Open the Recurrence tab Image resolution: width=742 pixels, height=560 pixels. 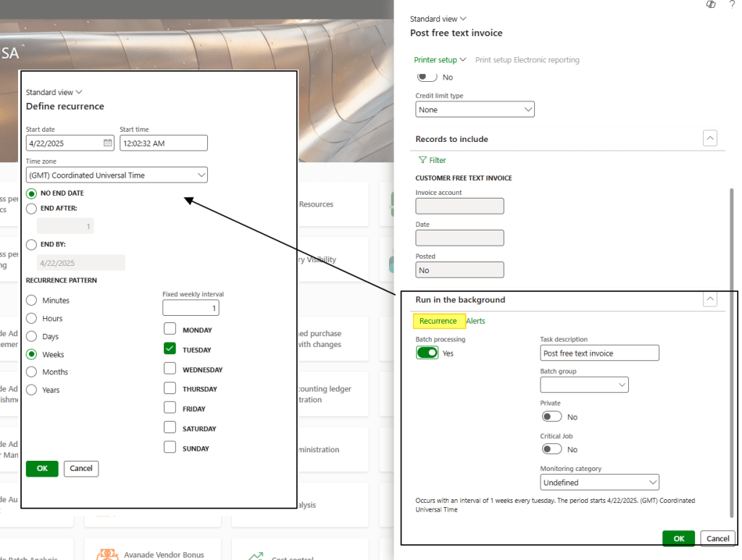click(438, 321)
